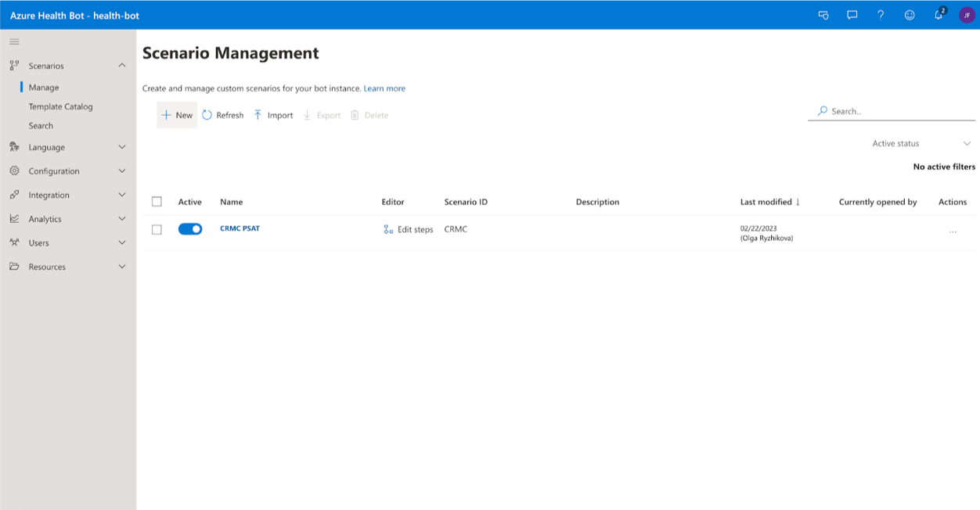Open the Search menu item under Scenarios

[41, 125]
